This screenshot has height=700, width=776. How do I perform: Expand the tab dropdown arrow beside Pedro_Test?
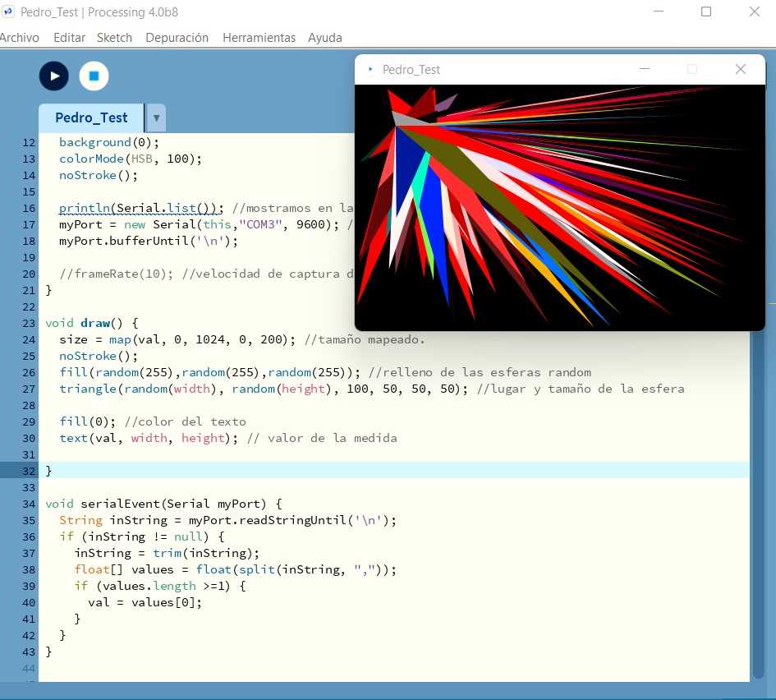tap(156, 118)
